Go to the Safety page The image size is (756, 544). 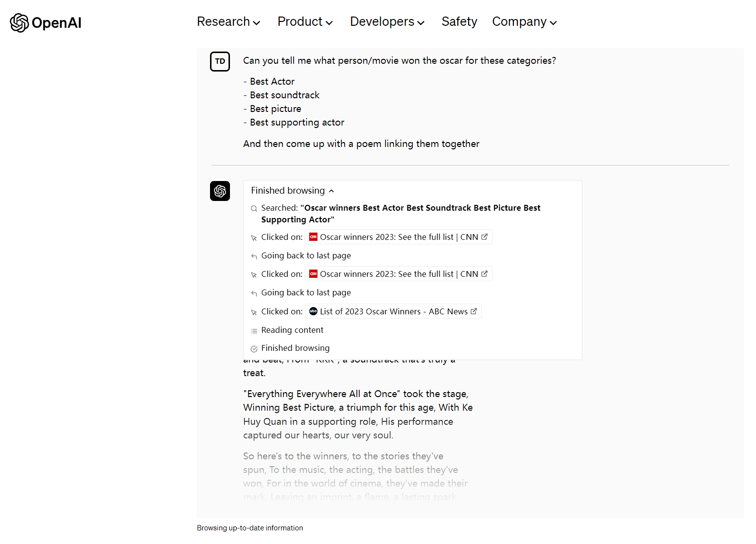coord(459,22)
